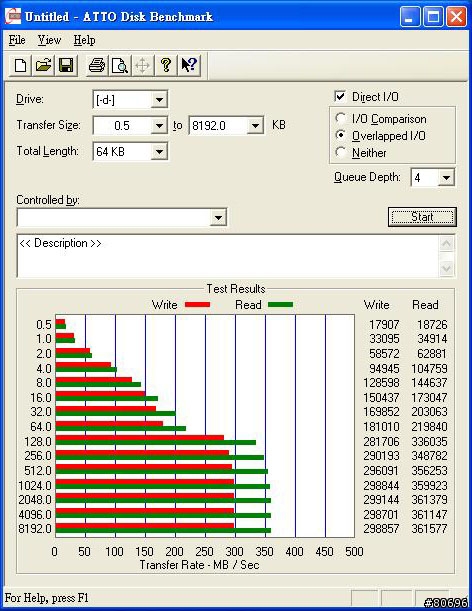This screenshot has height=611, width=472.
Task: Toggle the Direct I/O checkbox
Action: click(x=340, y=96)
